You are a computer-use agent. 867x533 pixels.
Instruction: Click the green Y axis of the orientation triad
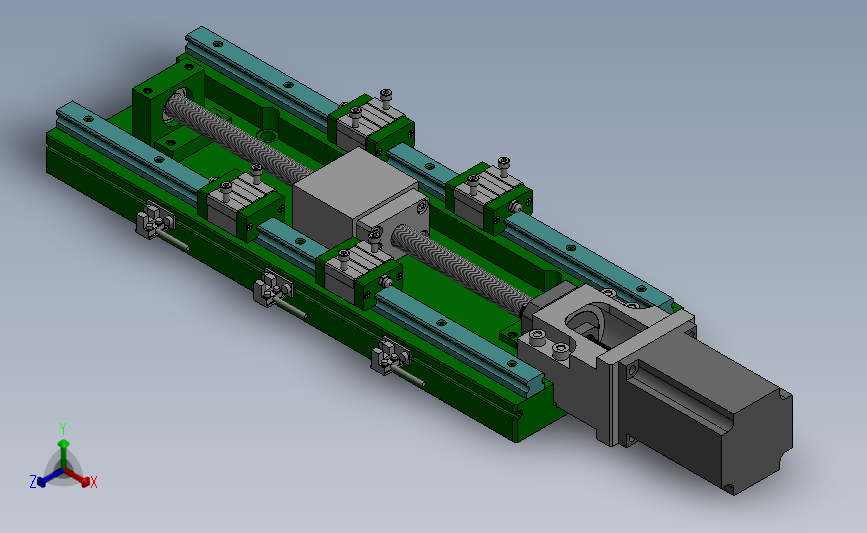pyautogui.click(x=64, y=453)
